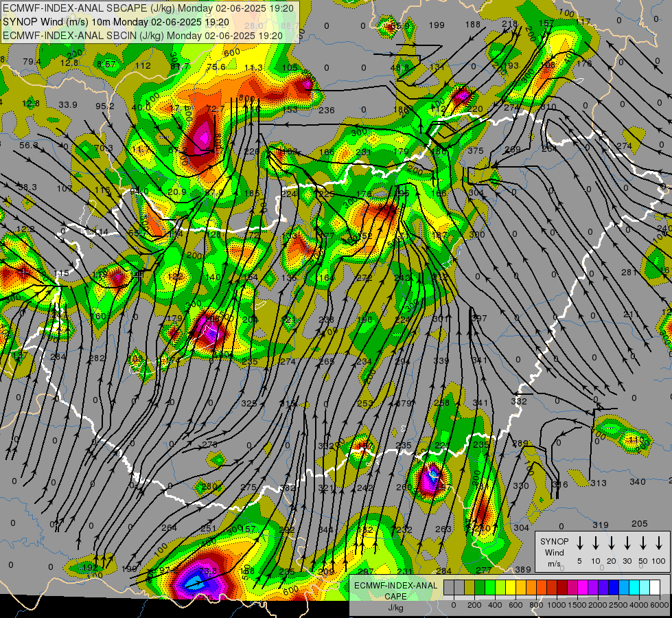Viewport: 672px width, 618px height.
Task: Click the 95.2 value on the map
Action: pyautogui.click(x=105, y=106)
